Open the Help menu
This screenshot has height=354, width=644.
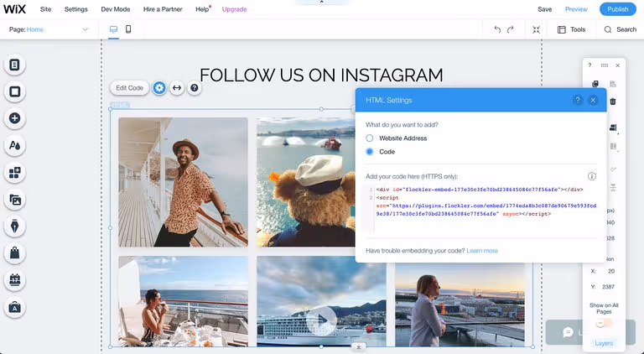202,9
